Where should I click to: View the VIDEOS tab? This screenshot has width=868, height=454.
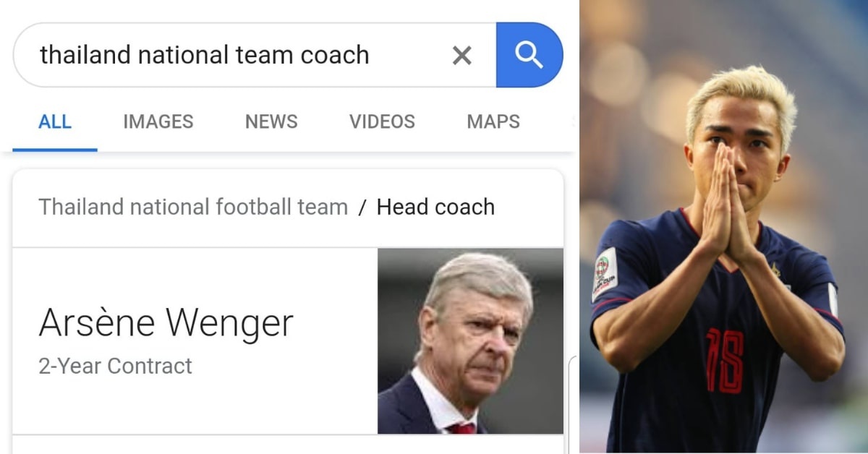pyautogui.click(x=382, y=121)
